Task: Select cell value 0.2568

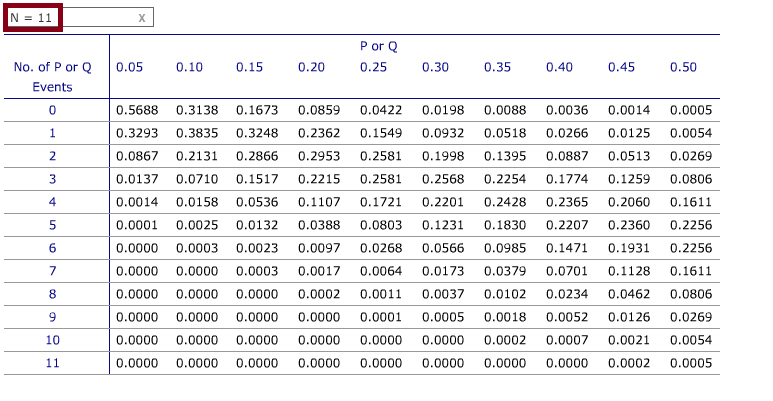Action: [443, 179]
